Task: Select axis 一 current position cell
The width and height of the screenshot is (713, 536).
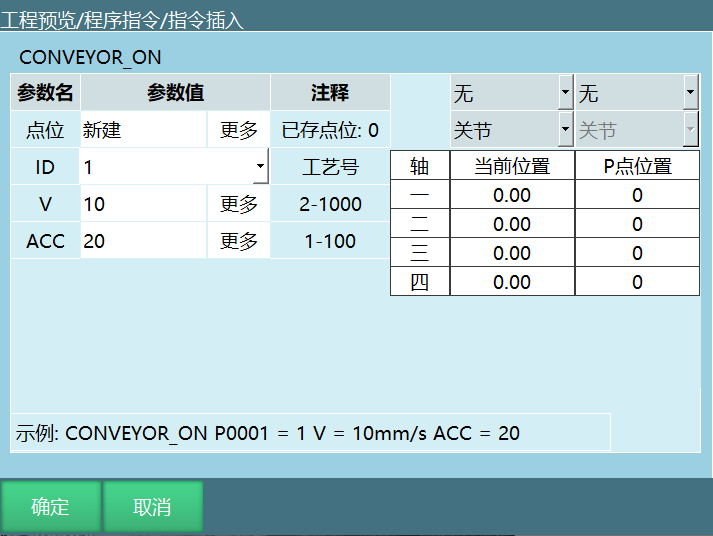Action: pyautogui.click(x=512, y=195)
